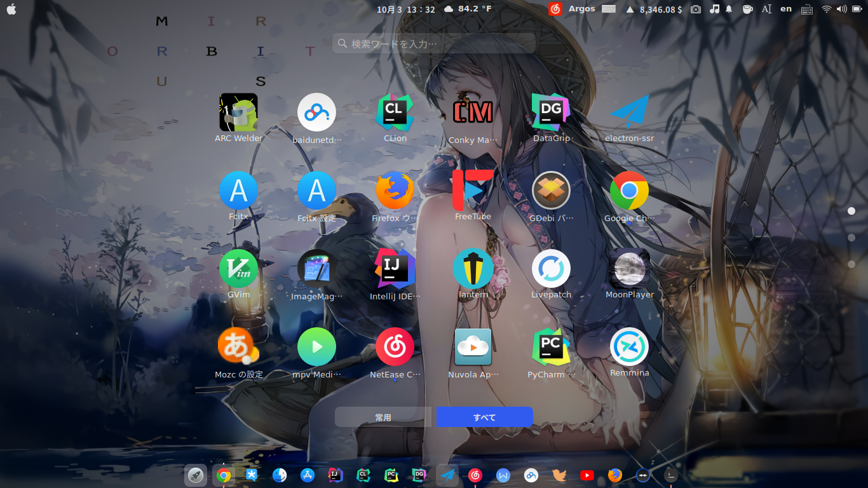Open FreeTube

[x=473, y=190]
